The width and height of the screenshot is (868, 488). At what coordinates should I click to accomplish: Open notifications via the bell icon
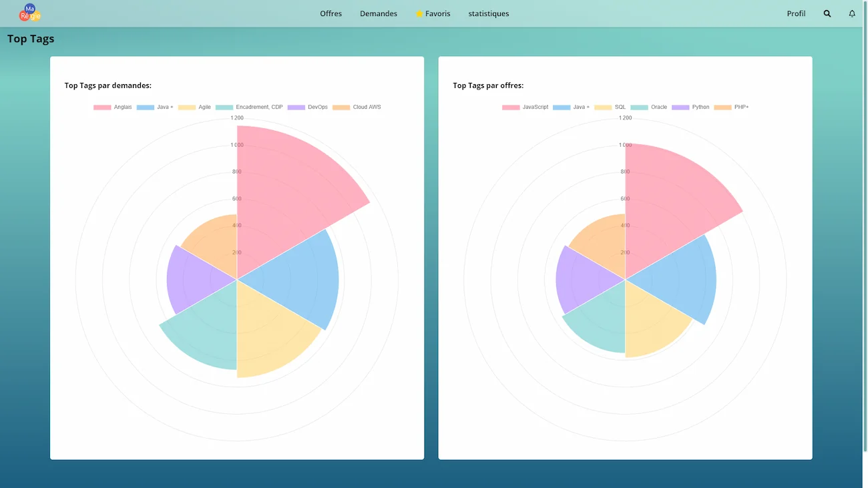pyautogui.click(x=852, y=13)
